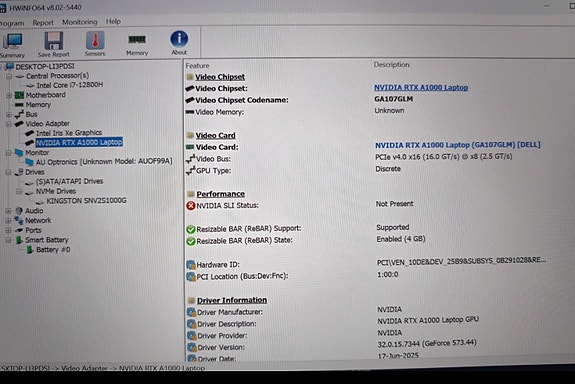Collapse the Drives tree node
Screen dimensions: 575x384
coord(8,172)
